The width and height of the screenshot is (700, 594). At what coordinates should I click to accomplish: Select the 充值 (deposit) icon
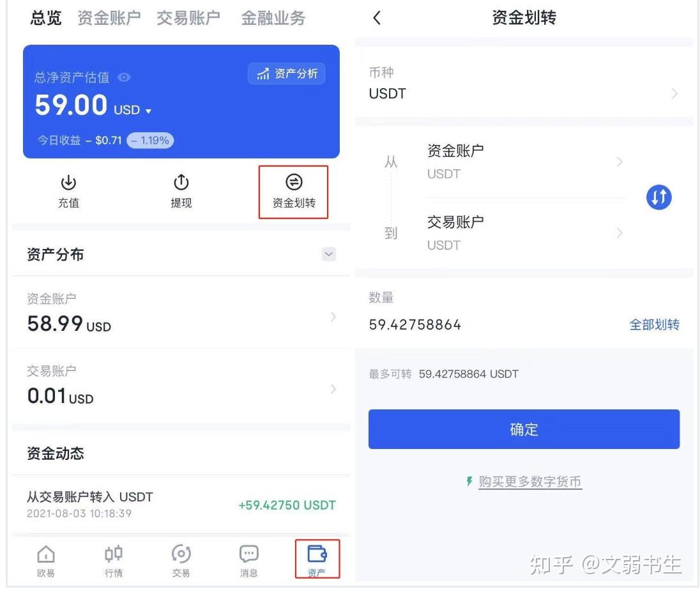[x=68, y=190]
